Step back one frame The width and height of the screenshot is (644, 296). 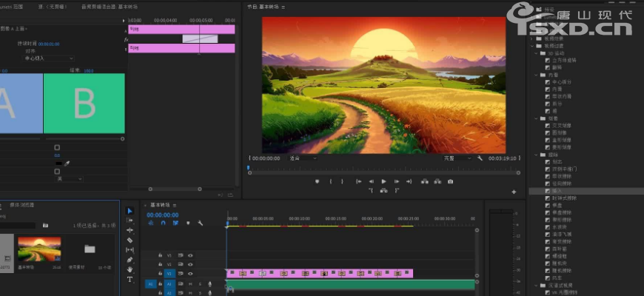(372, 181)
